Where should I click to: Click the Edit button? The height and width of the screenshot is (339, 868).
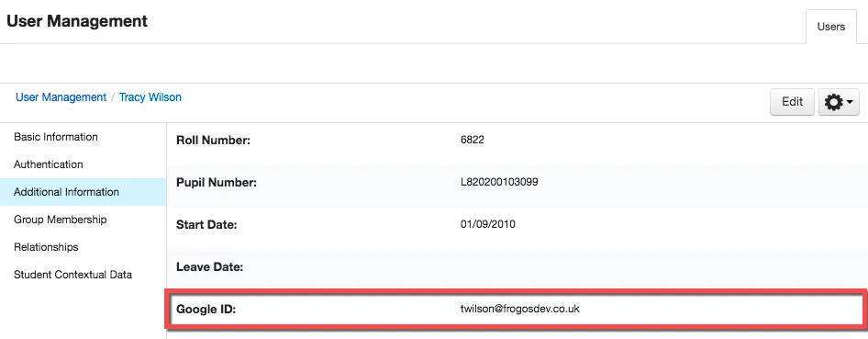[792, 102]
